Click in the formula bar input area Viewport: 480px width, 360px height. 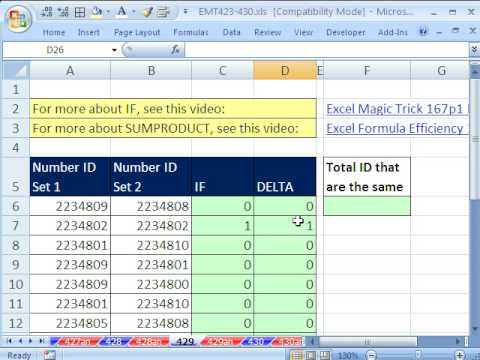click(x=326, y=50)
